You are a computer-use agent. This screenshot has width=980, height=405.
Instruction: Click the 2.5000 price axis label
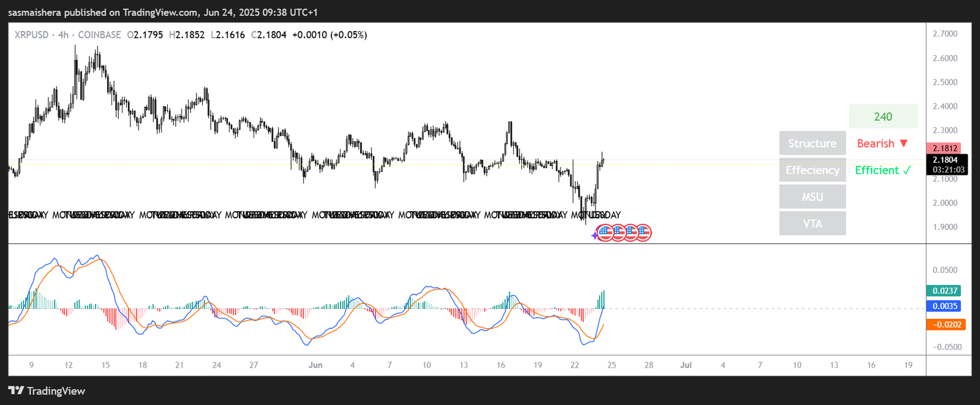point(945,82)
